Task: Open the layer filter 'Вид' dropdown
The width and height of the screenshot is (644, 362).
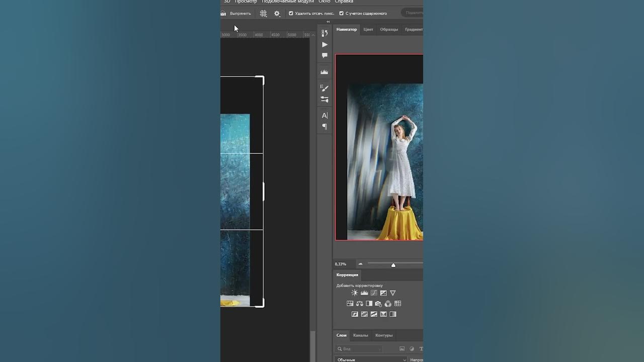Action: 360,348
